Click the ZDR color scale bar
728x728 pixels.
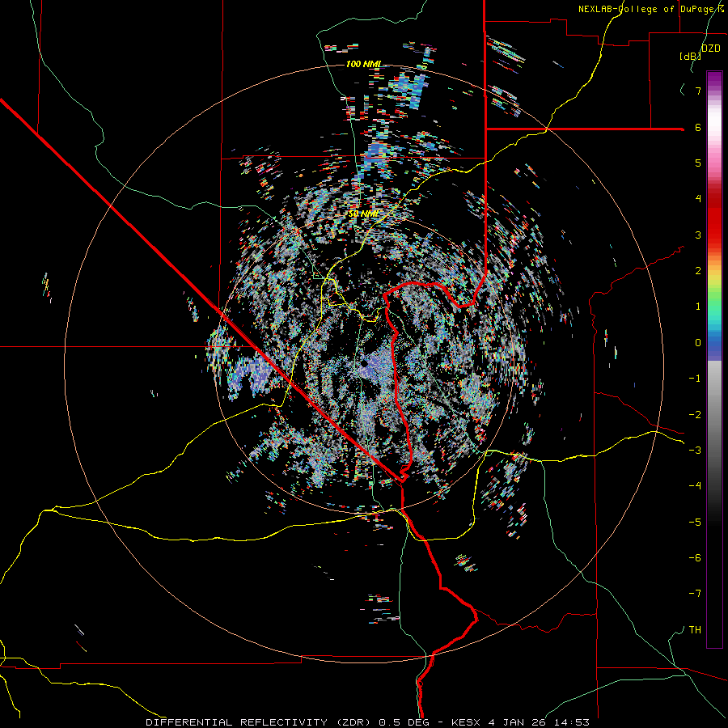(x=714, y=359)
